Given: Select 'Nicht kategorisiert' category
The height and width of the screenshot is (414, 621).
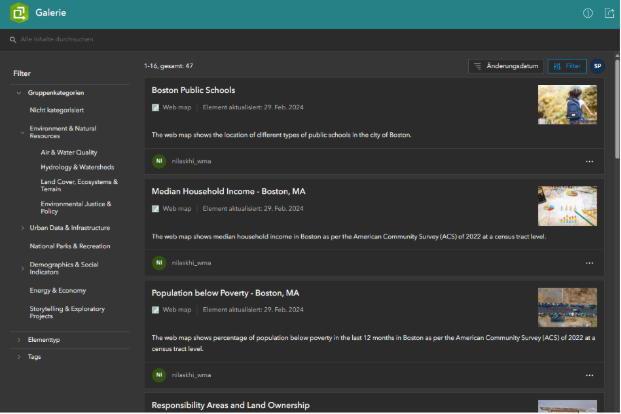Looking at the screenshot, I should tap(57, 110).
